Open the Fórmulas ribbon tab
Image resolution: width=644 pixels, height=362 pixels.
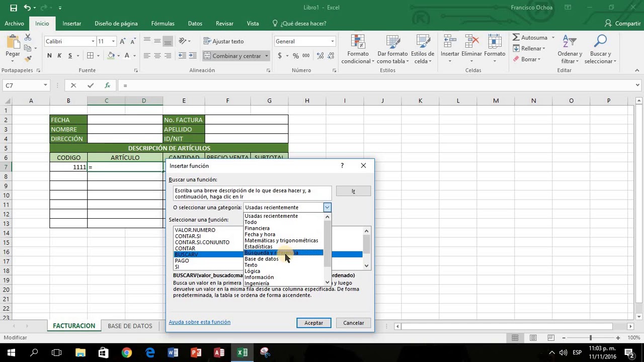(x=163, y=24)
